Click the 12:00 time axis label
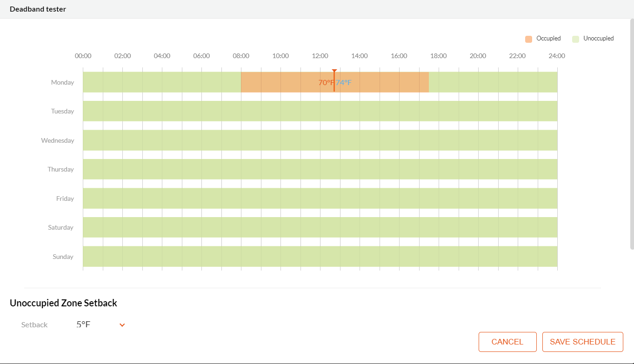This screenshot has height=364, width=634. [x=320, y=56]
